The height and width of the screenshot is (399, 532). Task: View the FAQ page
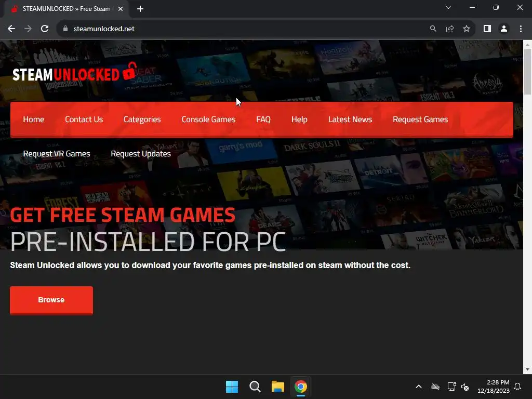tap(263, 119)
